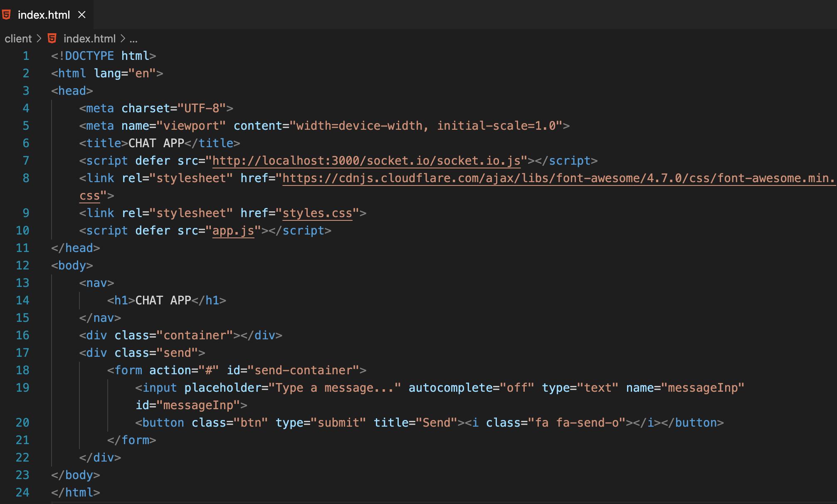
Task: Click the input tag name on line 19
Action: coord(160,388)
